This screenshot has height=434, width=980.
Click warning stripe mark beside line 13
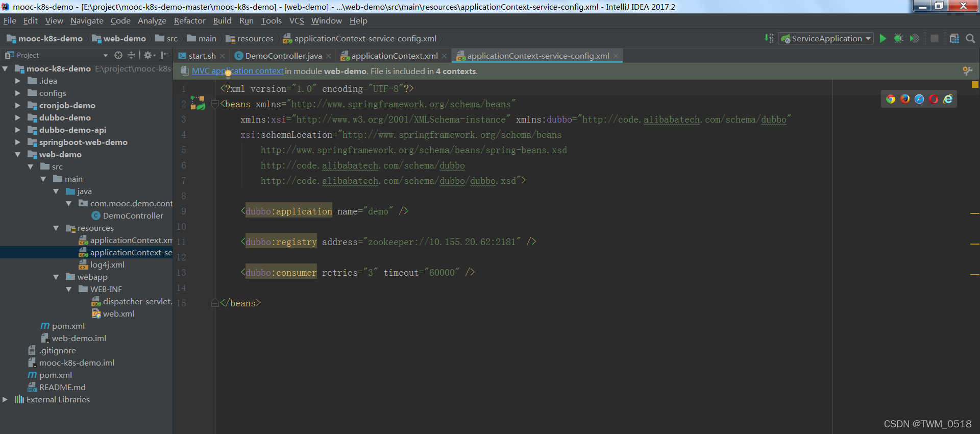point(975,275)
